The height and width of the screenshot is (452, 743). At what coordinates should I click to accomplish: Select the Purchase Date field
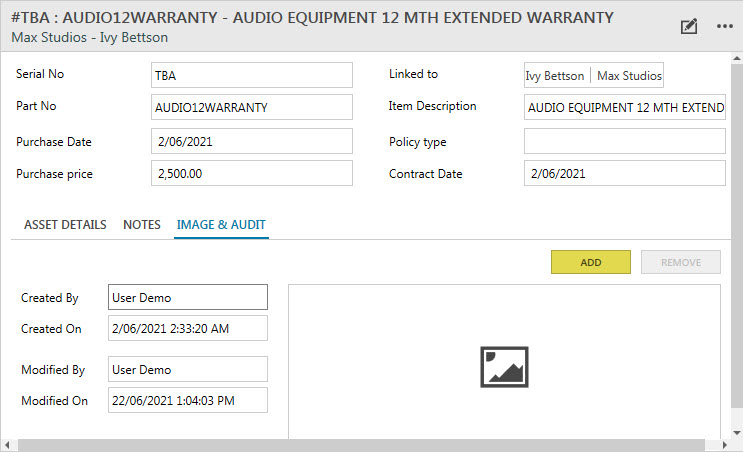pos(252,141)
